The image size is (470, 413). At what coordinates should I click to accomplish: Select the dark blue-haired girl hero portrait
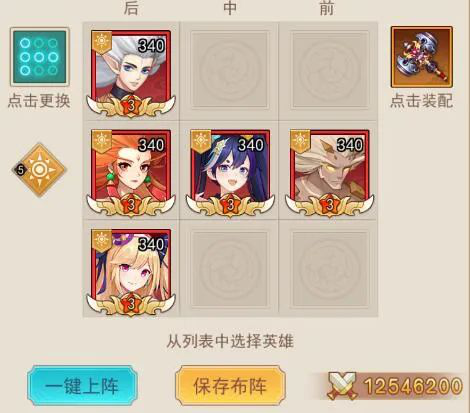pyautogui.click(x=230, y=173)
